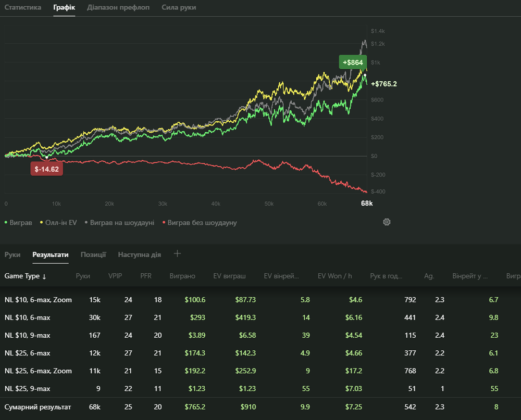The image size is (521, 420).
Task: Click the $-14.62 red graph marker
Action: point(47,169)
